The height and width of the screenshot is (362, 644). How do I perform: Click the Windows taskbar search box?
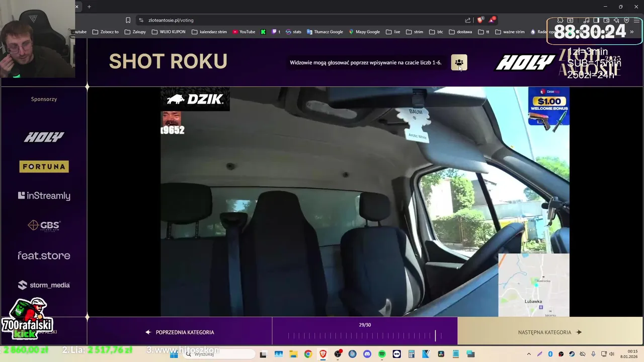tap(219, 354)
